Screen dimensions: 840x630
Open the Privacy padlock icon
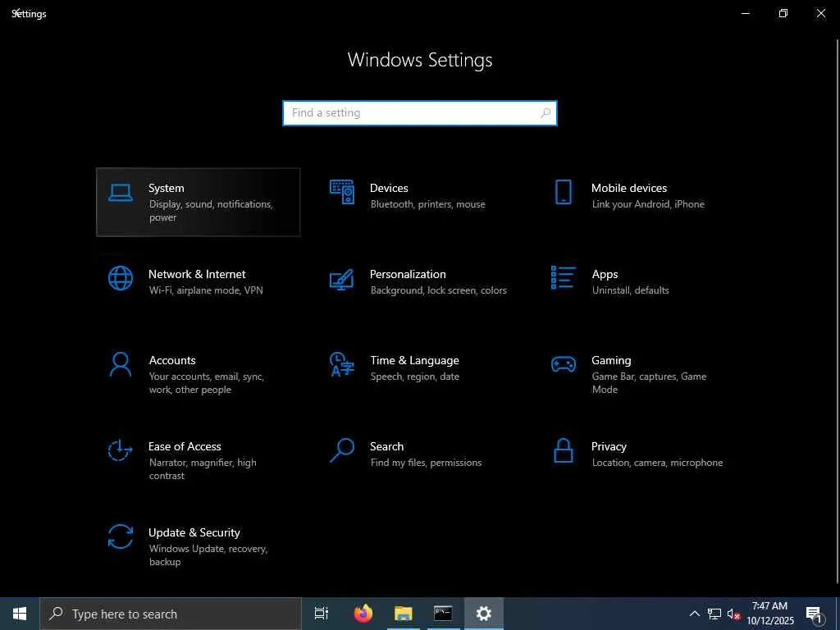click(x=563, y=450)
